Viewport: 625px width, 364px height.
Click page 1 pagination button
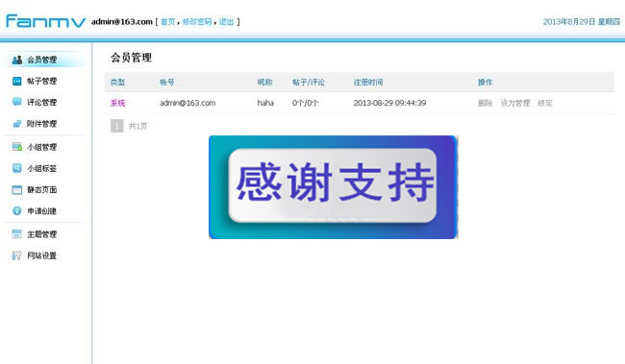[116, 126]
